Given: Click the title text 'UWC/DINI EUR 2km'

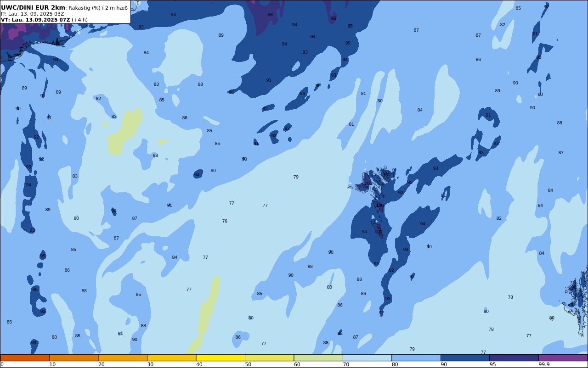Looking at the screenshot, I should click(x=33, y=8).
